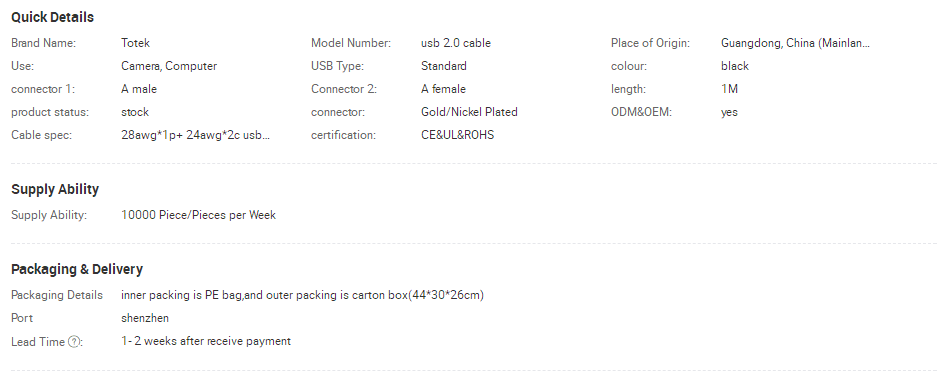Viewport: 937px width, 381px height.
Task: Click the usb 2.0 cable model number
Action: coord(456,43)
